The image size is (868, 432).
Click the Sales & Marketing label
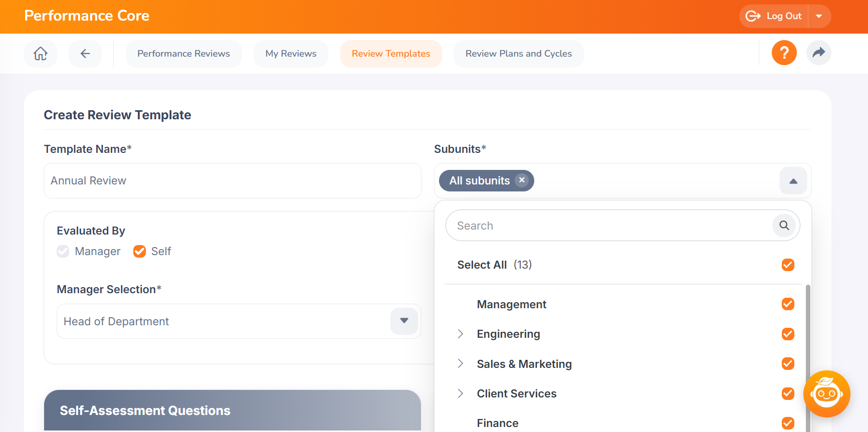click(524, 364)
